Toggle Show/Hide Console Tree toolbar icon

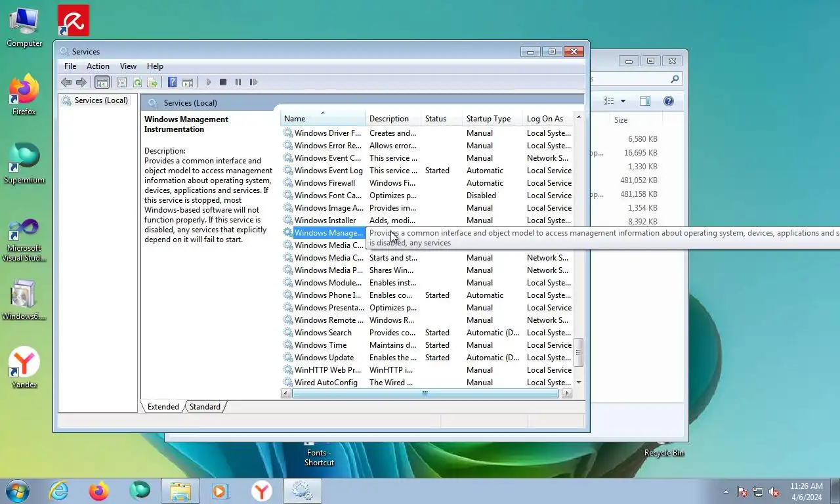102,82
